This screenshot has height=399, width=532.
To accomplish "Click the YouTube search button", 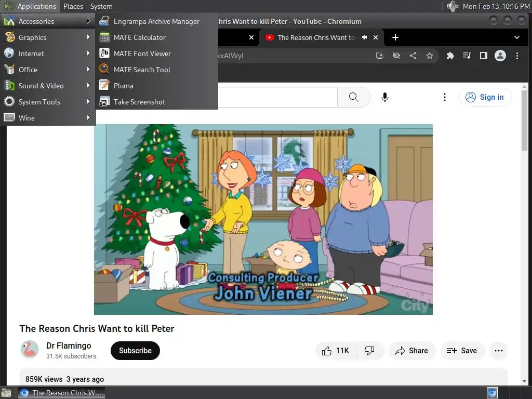I will 353,97.
